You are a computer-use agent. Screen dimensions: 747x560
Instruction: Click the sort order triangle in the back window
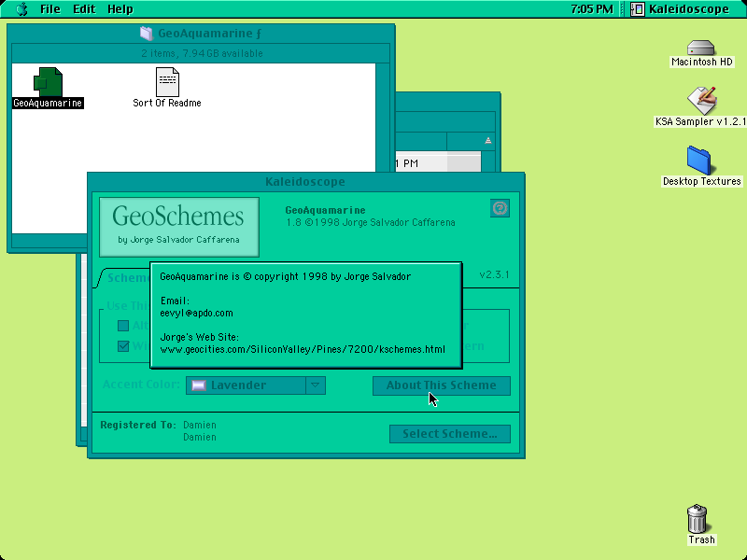tap(487, 141)
